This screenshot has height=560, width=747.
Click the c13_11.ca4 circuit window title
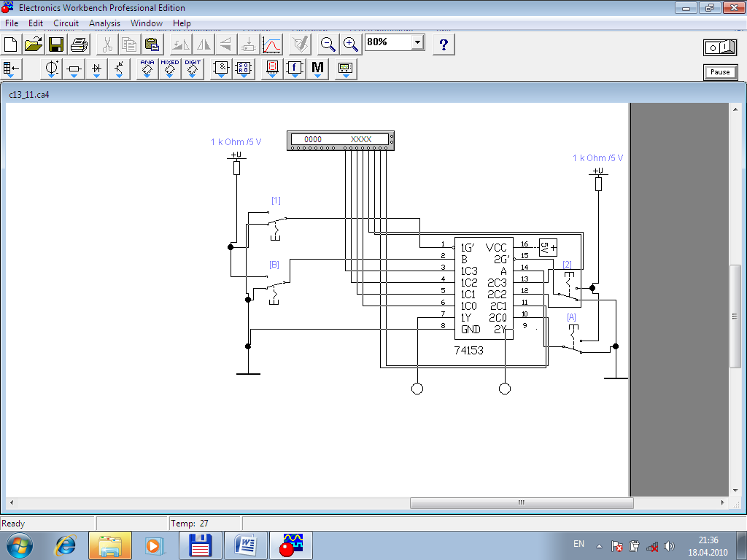point(29,94)
